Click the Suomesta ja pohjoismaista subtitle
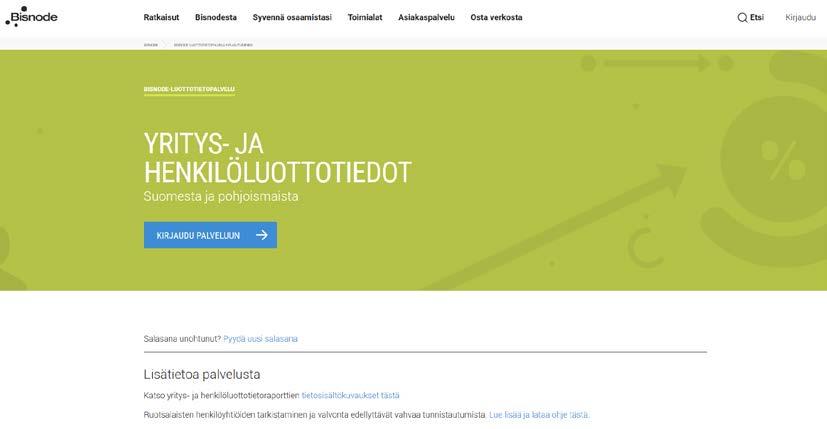 pyautogui.click(x=221, y=196)
